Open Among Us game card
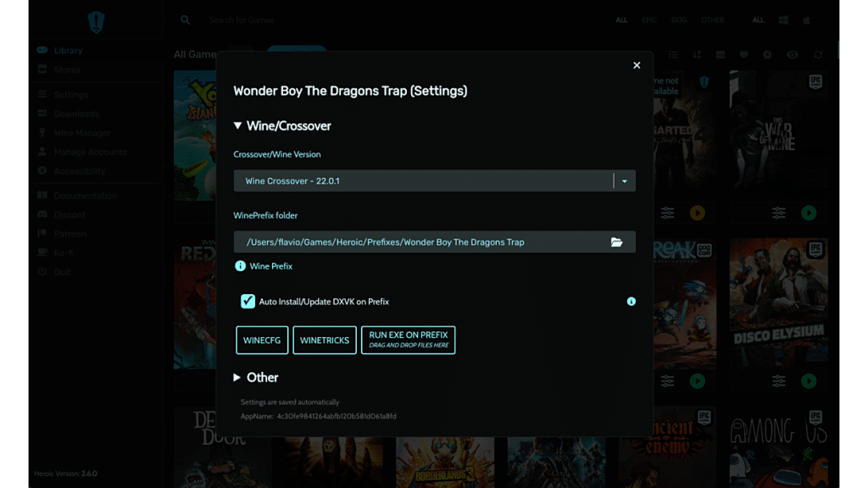This screenshot has width=868, height=488. click(x=778, y=447)
